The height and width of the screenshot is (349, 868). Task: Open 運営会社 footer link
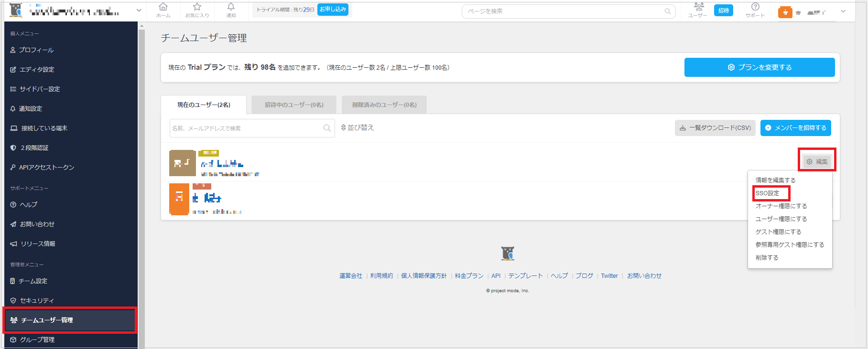coord(351,276)
